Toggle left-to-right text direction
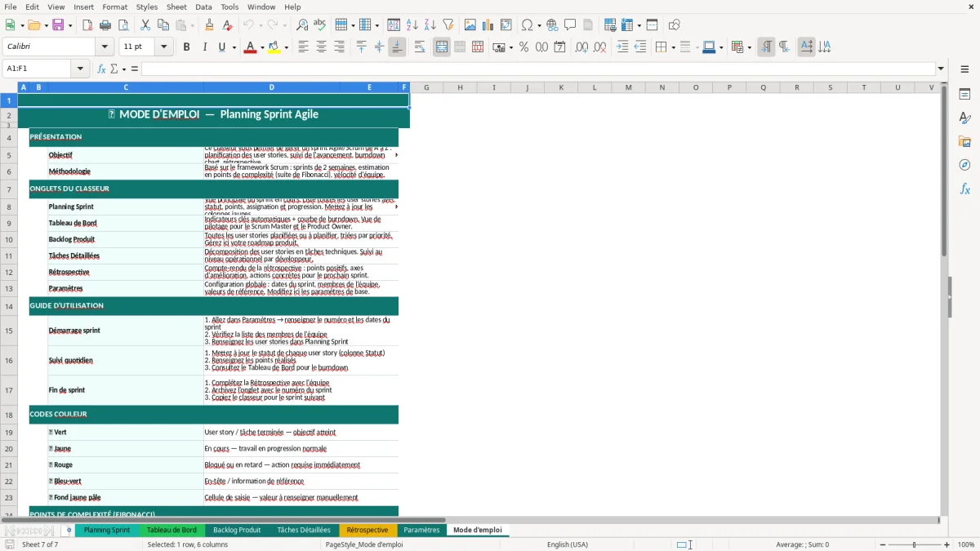The height and width of the screenshot is (551, 980). click(766, 47)
